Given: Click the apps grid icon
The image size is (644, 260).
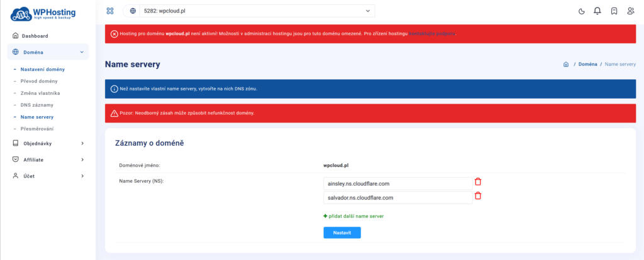Looking at the screenshot, I should [x=110, y=11].
